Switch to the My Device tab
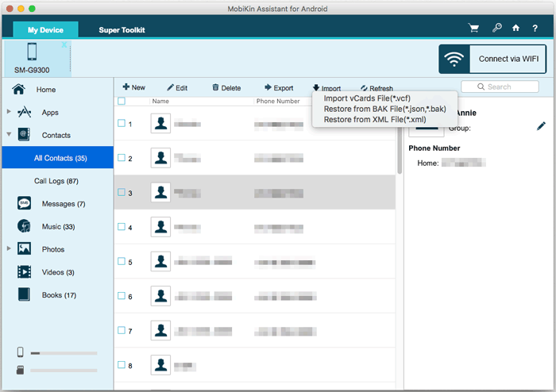This screenshot has width=556, height=392. [x=45, y=29]
